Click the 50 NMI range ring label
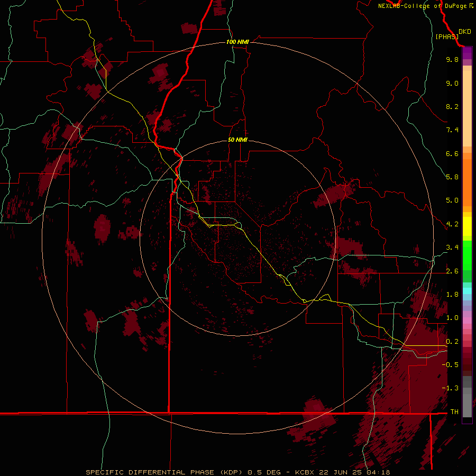The height and width of the screenshot is (476, 476). click(237, 140)
